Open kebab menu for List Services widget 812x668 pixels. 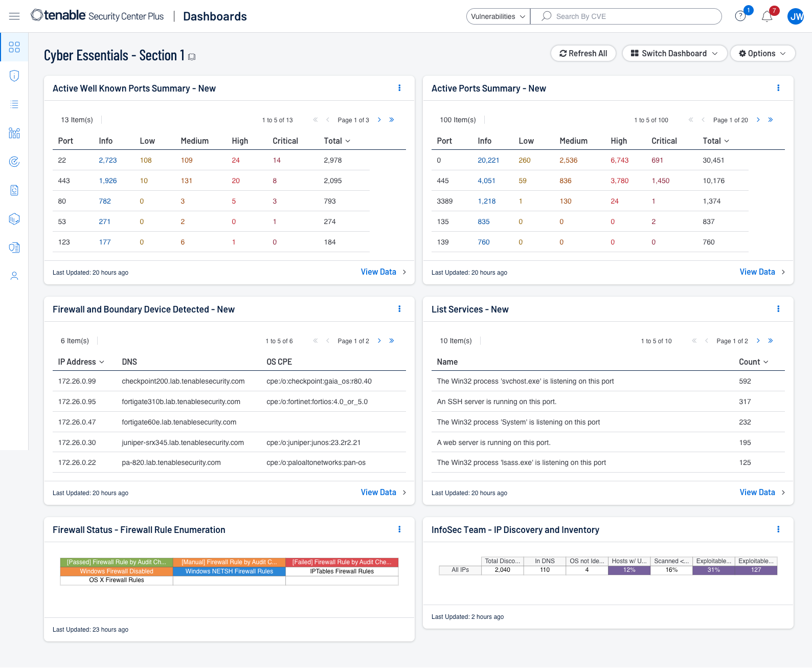pyautogui.click(x=778, y=309)
